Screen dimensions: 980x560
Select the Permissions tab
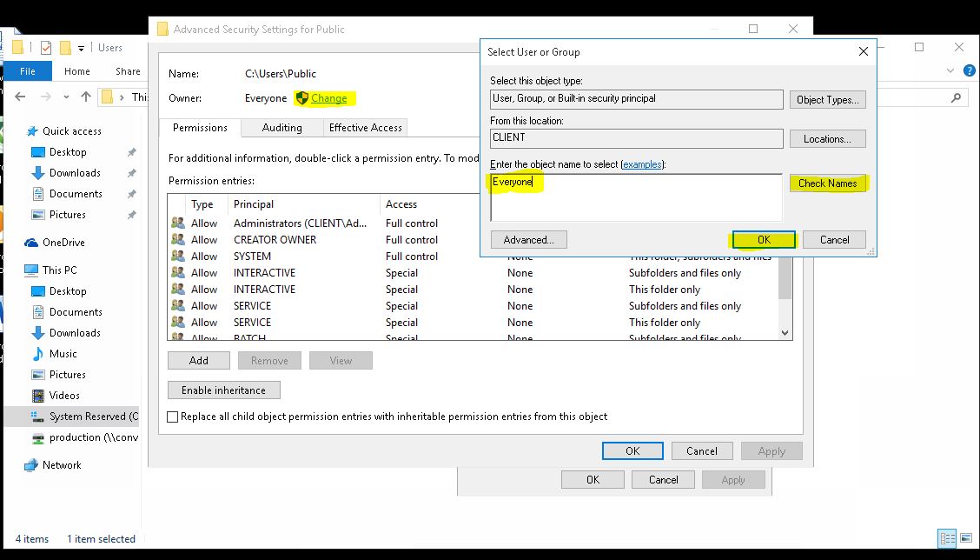tap(200, 128)
